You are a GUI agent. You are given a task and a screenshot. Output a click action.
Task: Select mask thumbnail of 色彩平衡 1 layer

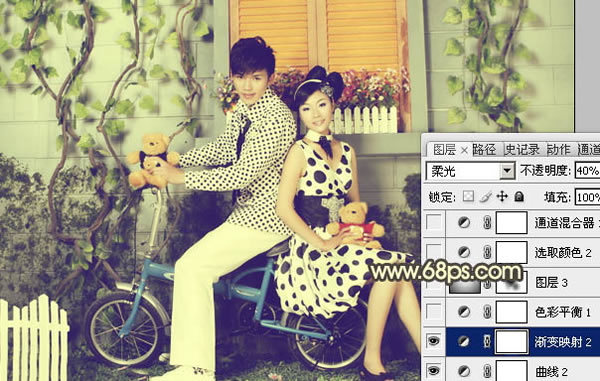click(x=512, y=312)
